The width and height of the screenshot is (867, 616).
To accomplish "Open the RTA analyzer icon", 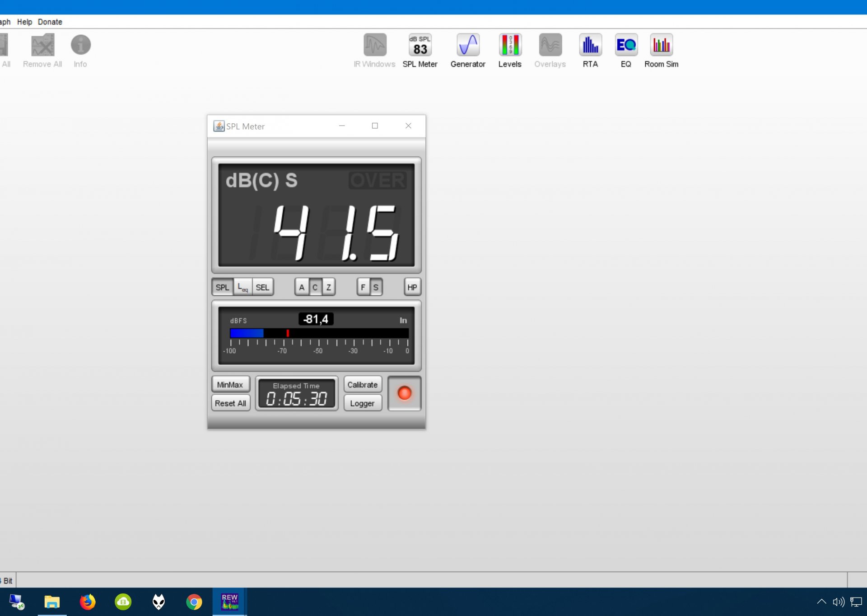I will pyautogui.click(x=590, y=45).
